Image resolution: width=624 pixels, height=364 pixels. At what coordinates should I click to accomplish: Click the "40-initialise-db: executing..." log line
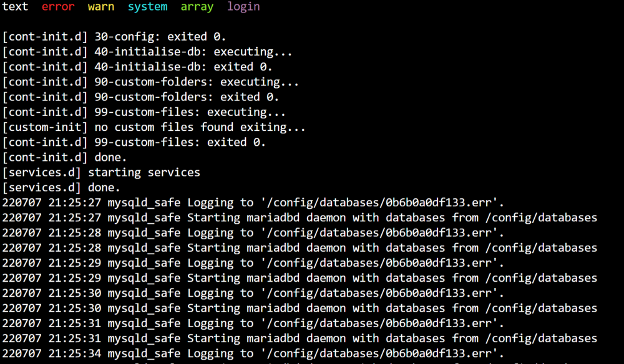coord(147,52)
